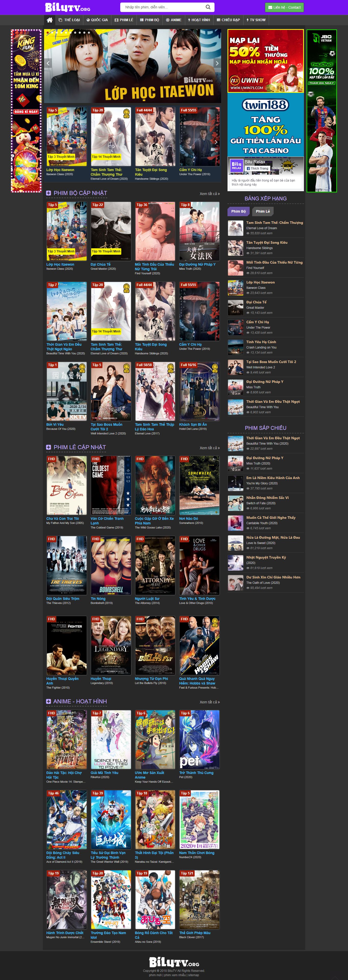This screenshot has height=980, width=348.
Task: Click Nhật Nguyệt Truyện Kỳ upcoming entry
Action: tap(266, 562)
